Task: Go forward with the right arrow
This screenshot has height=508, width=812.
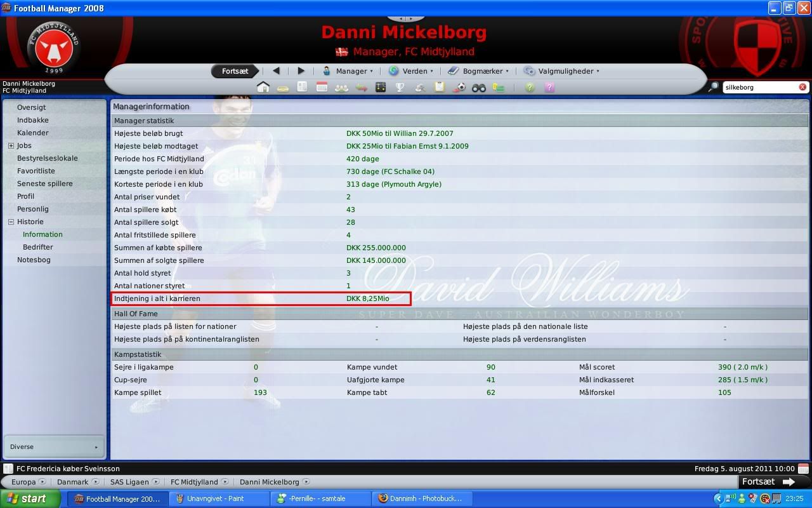Action: click(301, 71)
